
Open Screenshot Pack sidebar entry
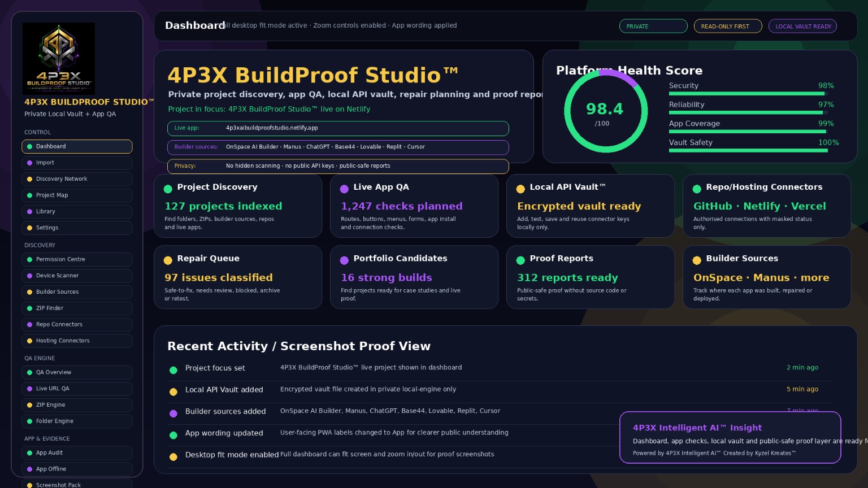[x=77, y=484]
